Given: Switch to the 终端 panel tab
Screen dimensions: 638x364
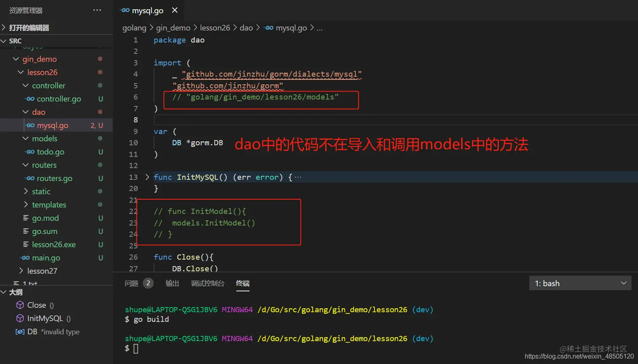Looking at the screenshot, I should point(243,283).
